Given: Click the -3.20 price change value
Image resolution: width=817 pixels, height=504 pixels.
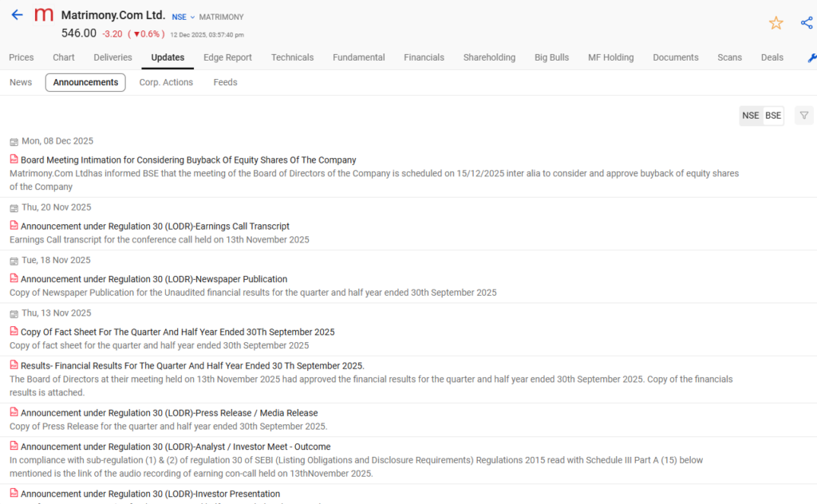Looking at the screenshot, I should tap(112, 33).
